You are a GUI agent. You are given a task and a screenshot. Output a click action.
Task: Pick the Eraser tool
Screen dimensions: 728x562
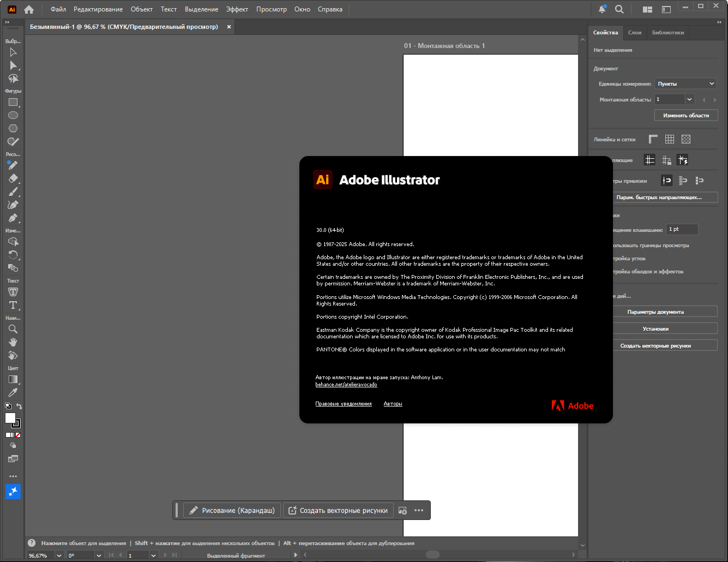[x=13, y=178]
